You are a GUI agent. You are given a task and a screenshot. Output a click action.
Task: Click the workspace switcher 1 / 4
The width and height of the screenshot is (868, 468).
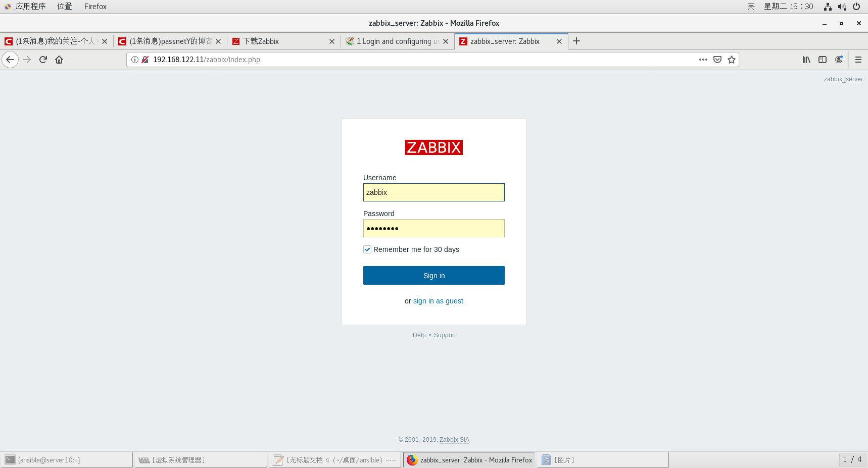click(853, 459)
